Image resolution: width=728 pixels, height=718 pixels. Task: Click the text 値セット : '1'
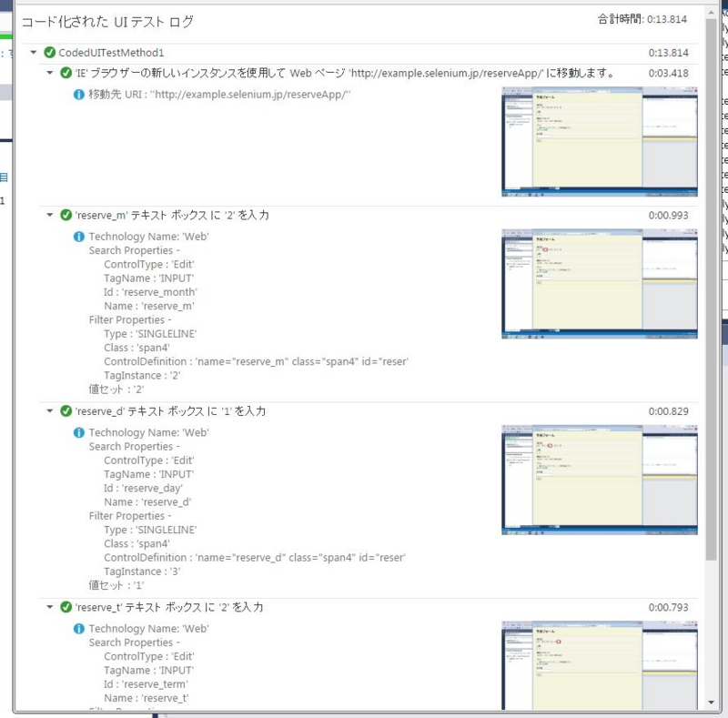(x=116, y=585)
